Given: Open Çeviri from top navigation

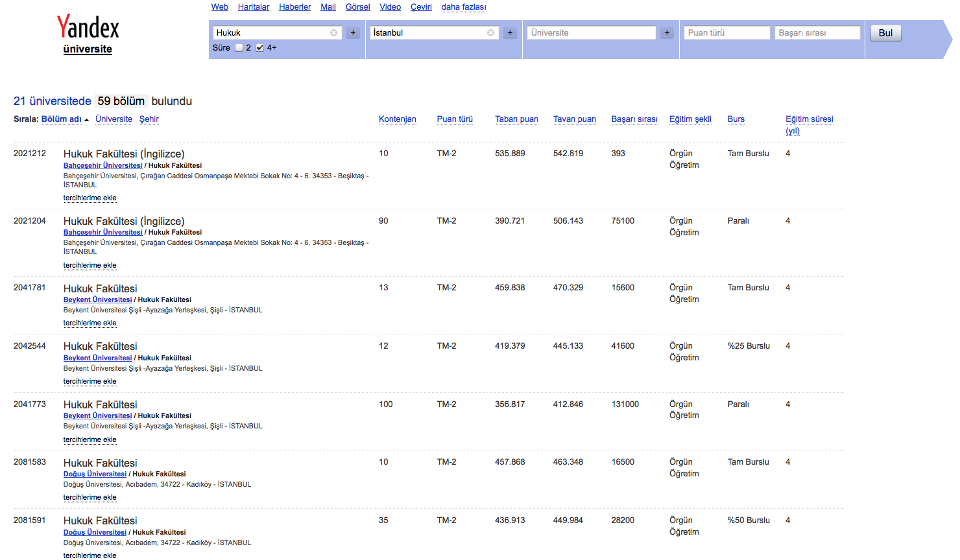Looking at the screenshot, I should [421, 7].
